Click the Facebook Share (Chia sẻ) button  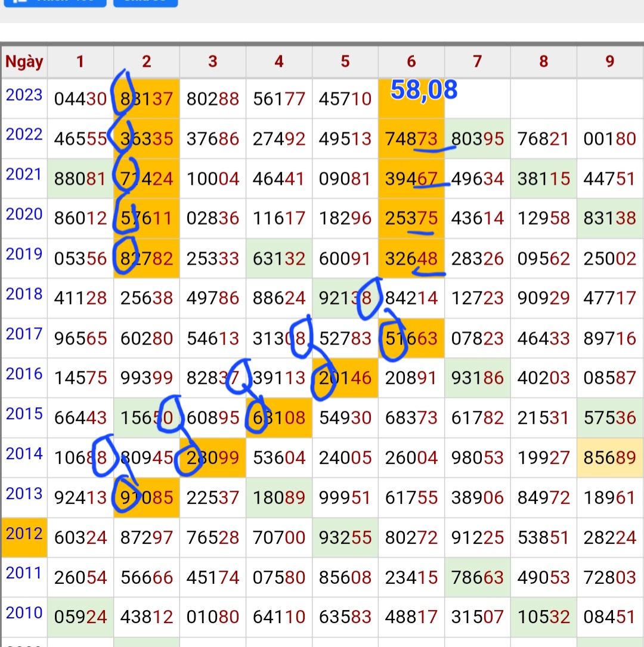coord(145,2)
